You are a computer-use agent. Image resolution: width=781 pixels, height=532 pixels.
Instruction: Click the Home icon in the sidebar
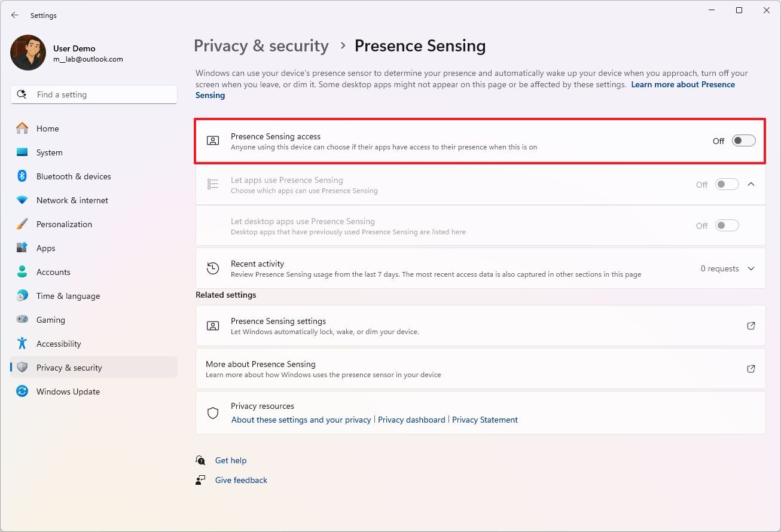(22, 129)
